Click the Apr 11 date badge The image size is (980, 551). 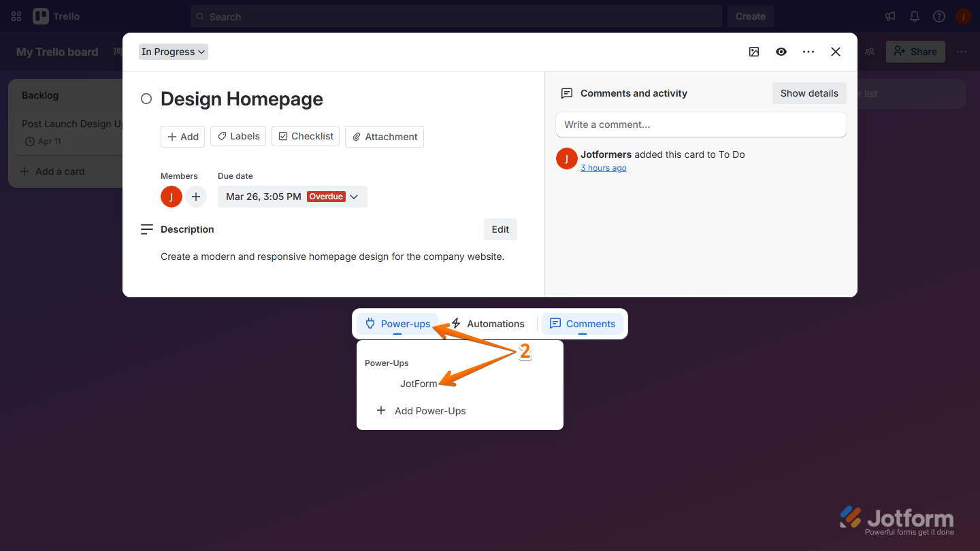coord(43,141)
